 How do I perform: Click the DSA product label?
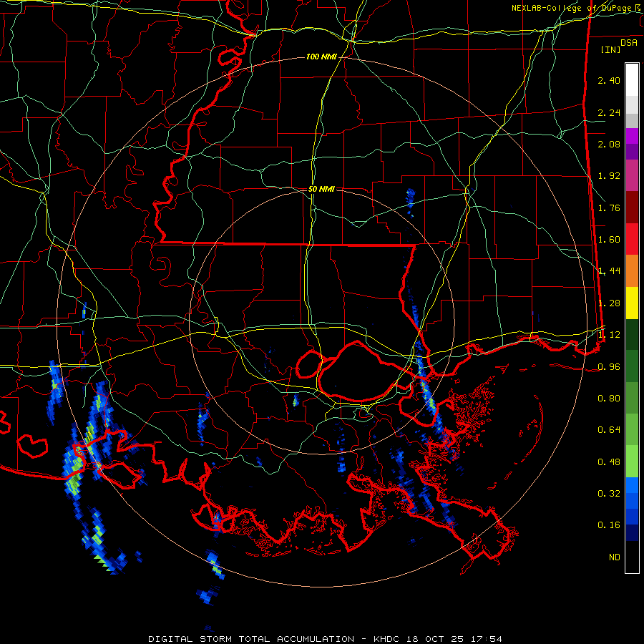point(629,42)
